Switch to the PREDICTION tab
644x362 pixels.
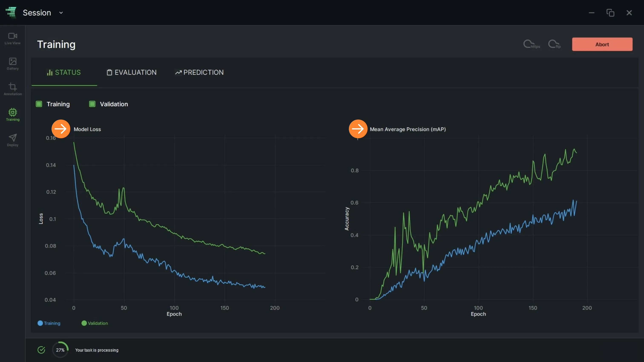click(199, 72)
